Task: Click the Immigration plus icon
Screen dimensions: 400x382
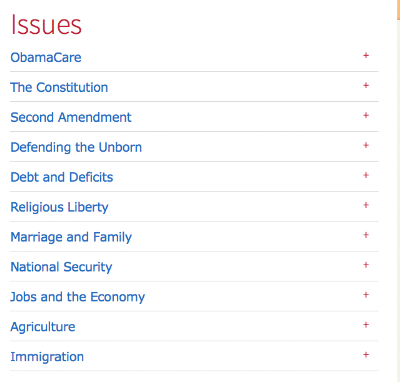Action: [366, 355]
